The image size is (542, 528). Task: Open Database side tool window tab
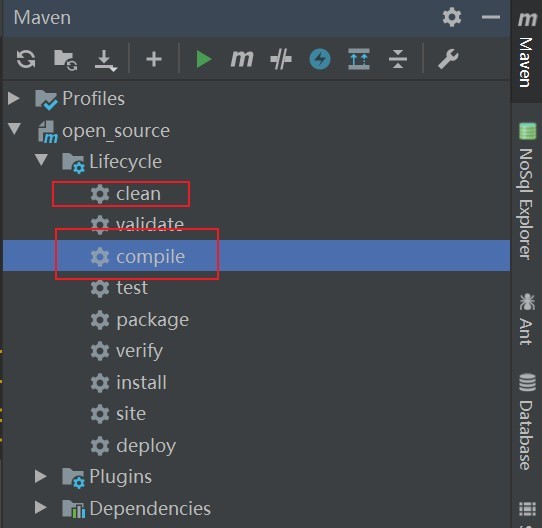[x=527, y=421]
